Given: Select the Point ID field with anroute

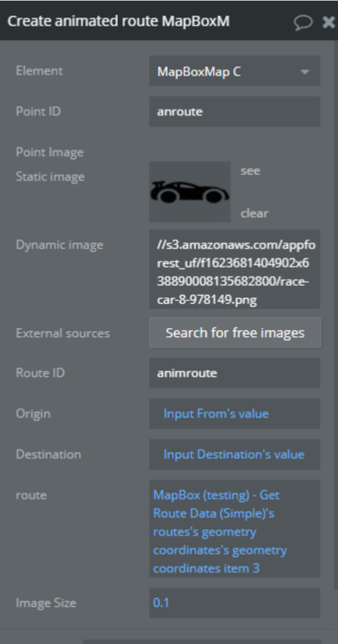Looking at the screenshot, I should 234,111.
